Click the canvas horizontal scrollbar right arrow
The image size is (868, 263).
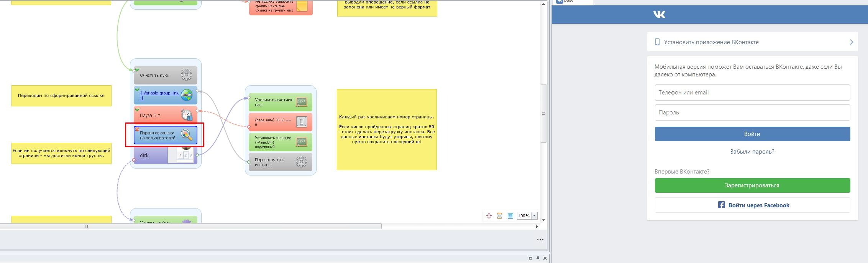[537, 227]
